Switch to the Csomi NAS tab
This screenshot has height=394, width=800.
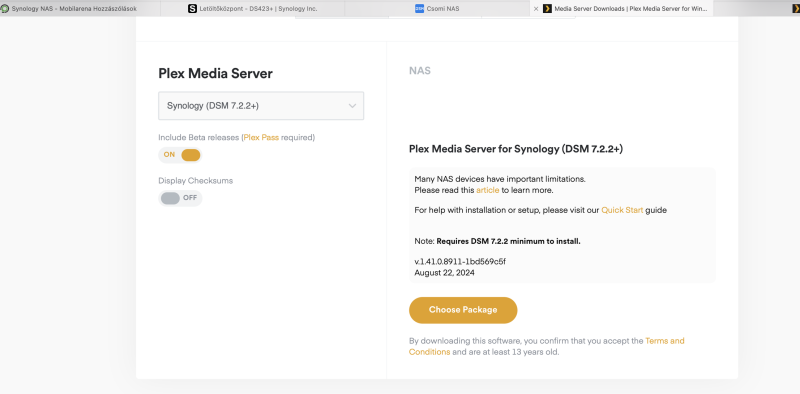tap(437, 9)
